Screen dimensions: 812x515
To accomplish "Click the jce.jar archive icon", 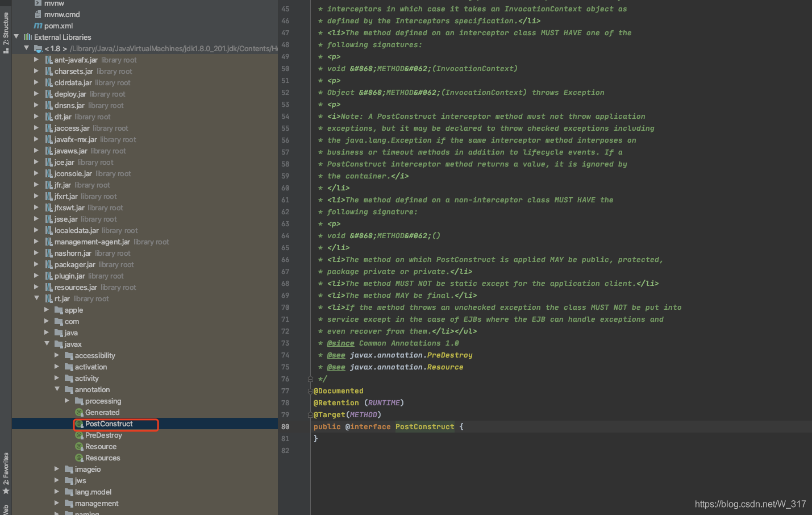I will (49, 162).
